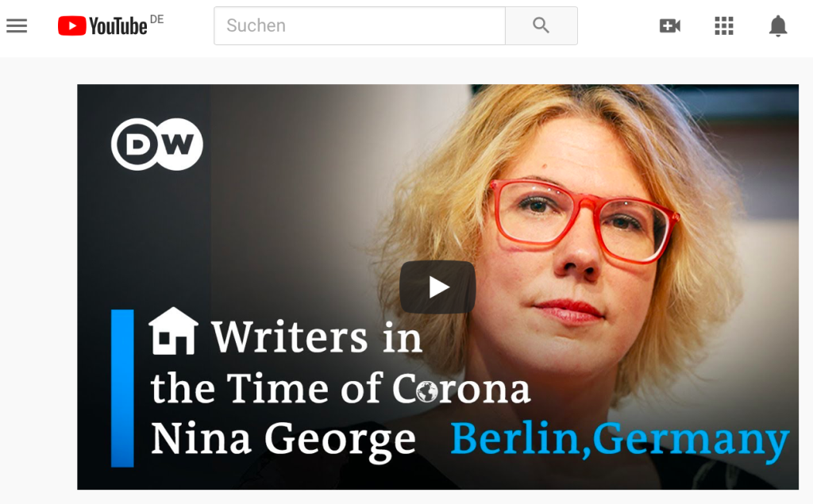Click the YouTube wordmark text
The height and width of the screenshot is (504, 813).
(x=118, y=26)
